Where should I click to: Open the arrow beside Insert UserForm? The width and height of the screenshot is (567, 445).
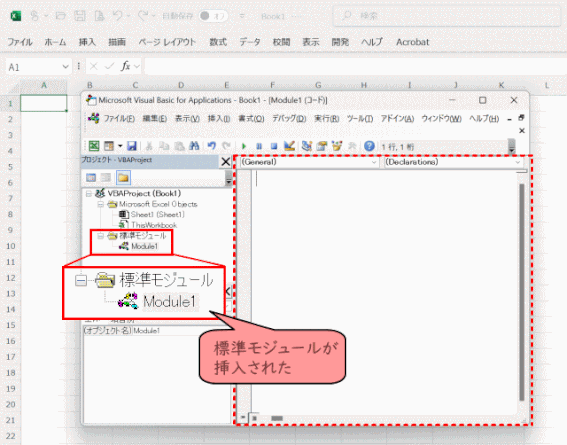click(120, 146)
